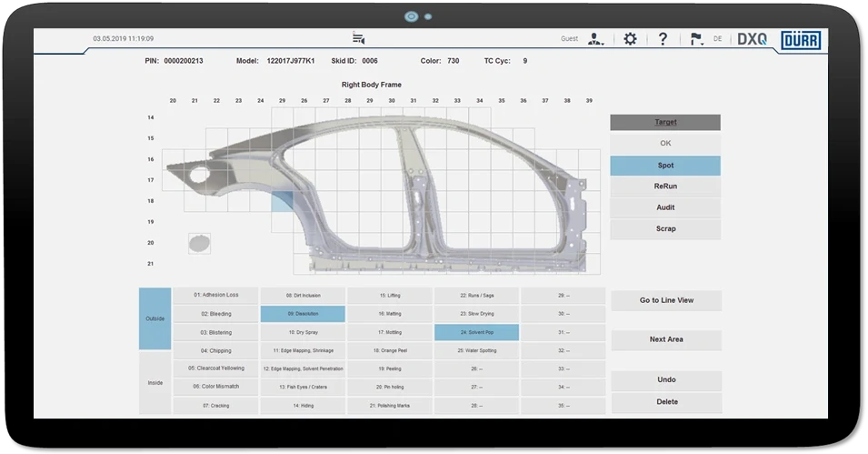The height and width of the screenshot is (454, 868).
Task: Toggle defect 02: Bleeding
Action: coord(216,314)
